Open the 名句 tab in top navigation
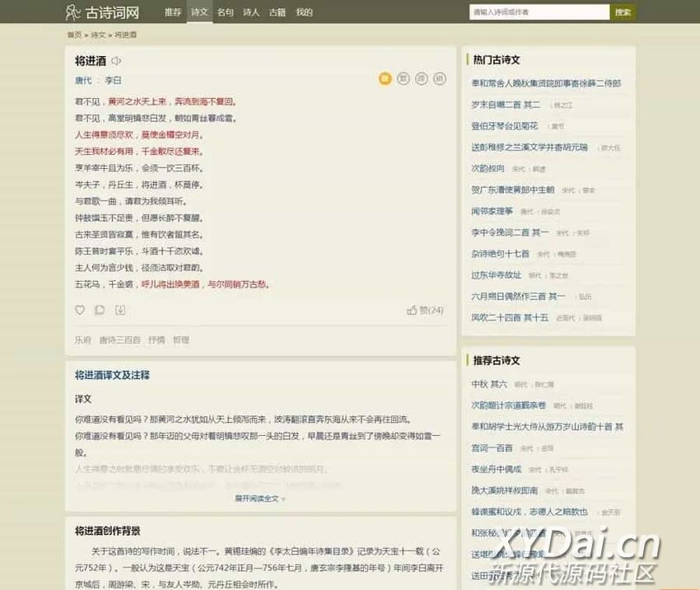The height and width of the screenshot is (590, 700). [x=225, y=12]
